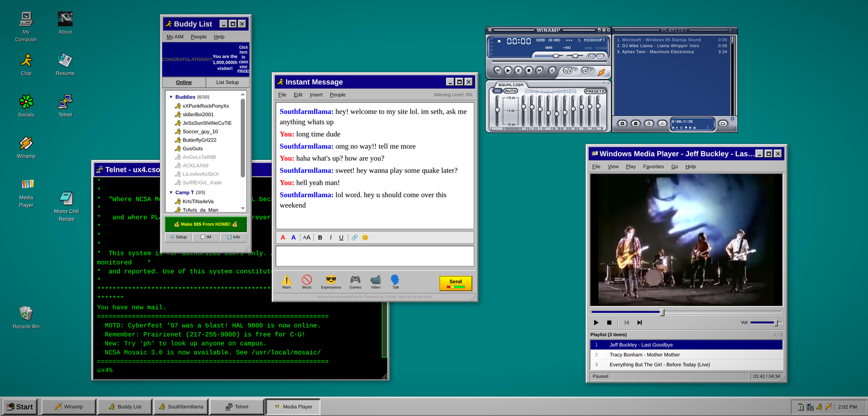Screen dimensions: 868x416
Task: Remove a file from the Winamp playlist
Action: point(636,123)
